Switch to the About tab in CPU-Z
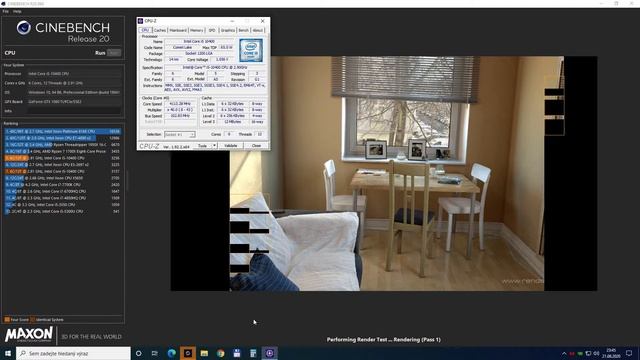The width and height of the screenshot is (640, 360). pyautogui.click(x=258, y=30)
